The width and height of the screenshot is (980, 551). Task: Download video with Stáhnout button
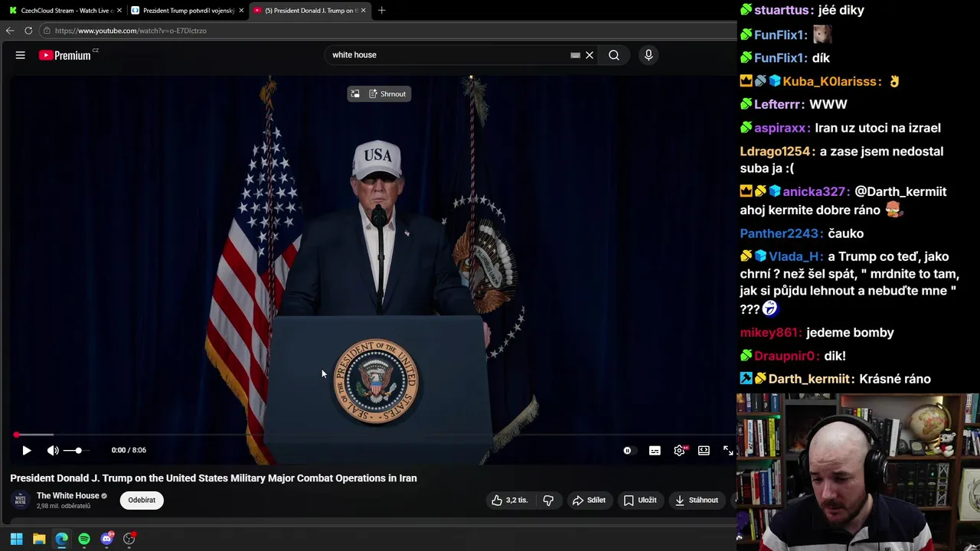tap(697, 500)
